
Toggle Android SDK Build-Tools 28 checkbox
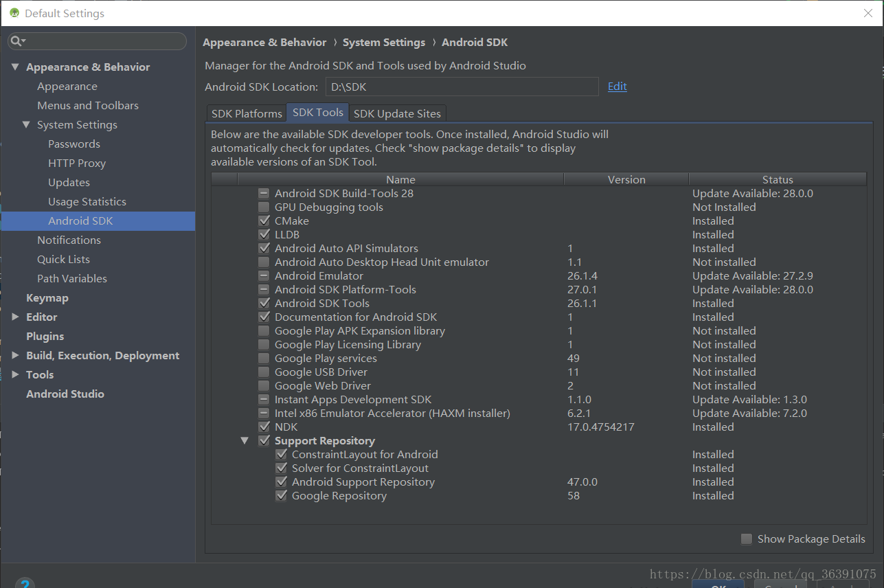click(264, 194)
